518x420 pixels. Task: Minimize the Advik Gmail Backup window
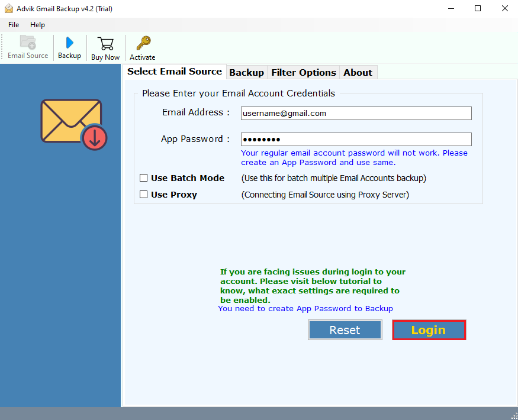(451, 9)
